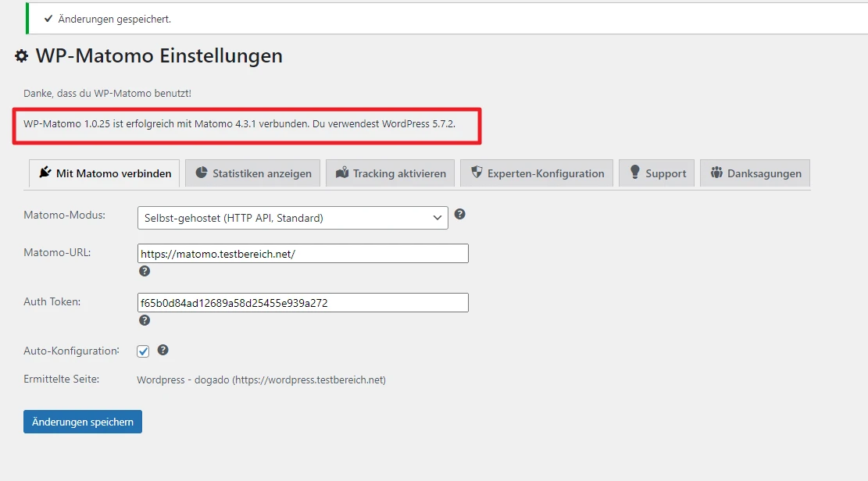Click the Änderungen gespeichert notice checkmark
Viewport: 868px width, 481px height.
point(48,19)
